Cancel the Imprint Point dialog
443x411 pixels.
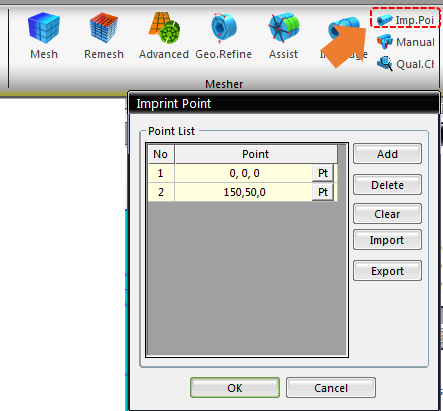[x=331, y=388]
